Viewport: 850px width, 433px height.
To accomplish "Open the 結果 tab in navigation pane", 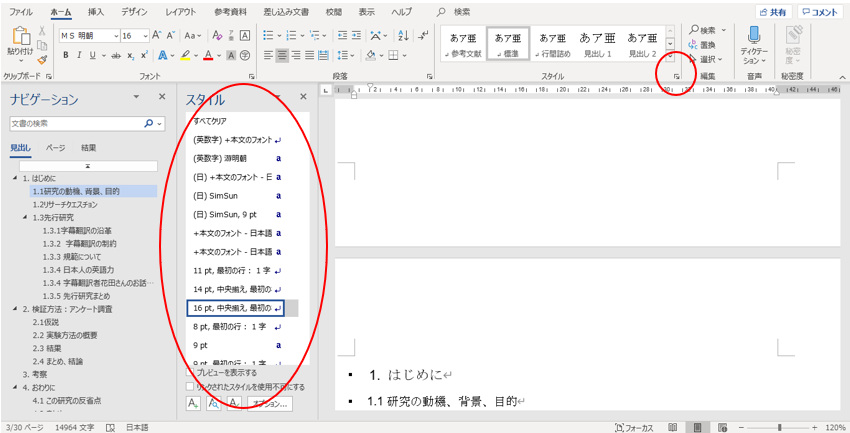I will [89, 147].
